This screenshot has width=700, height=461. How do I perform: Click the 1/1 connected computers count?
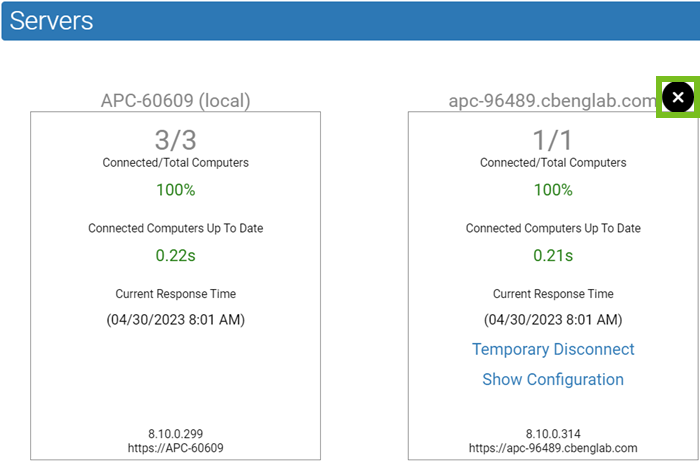point(553,139)
